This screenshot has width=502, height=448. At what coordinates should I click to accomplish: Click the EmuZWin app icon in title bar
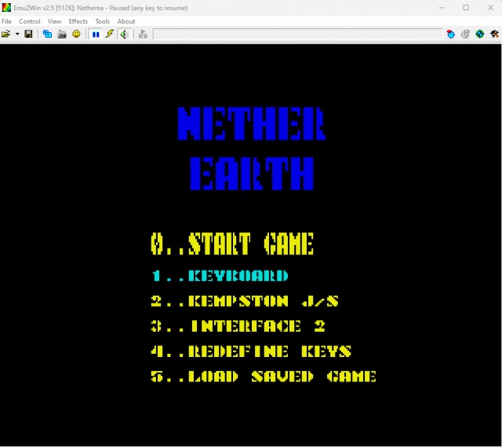coord(6,8)
